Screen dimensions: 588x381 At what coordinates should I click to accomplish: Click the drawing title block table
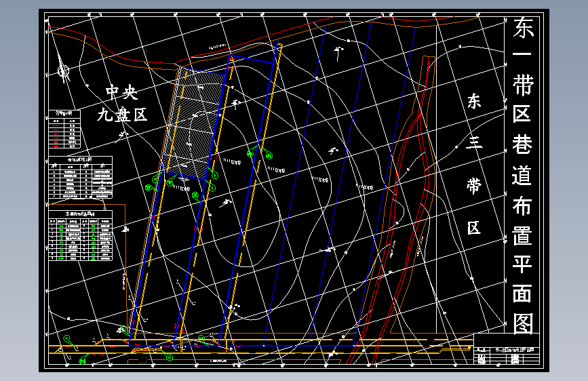pyautogui.click(x=507, y=348)
